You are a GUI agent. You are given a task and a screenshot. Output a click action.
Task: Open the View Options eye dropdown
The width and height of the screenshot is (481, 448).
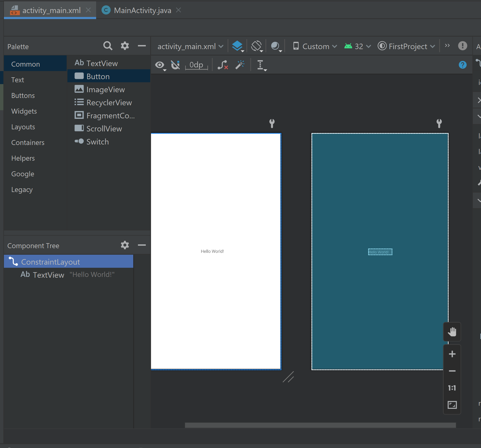(x=160, y=65)
